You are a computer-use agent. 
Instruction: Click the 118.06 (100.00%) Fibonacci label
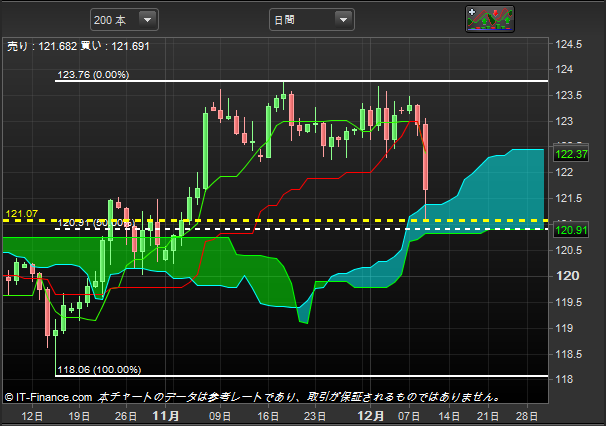99,370
